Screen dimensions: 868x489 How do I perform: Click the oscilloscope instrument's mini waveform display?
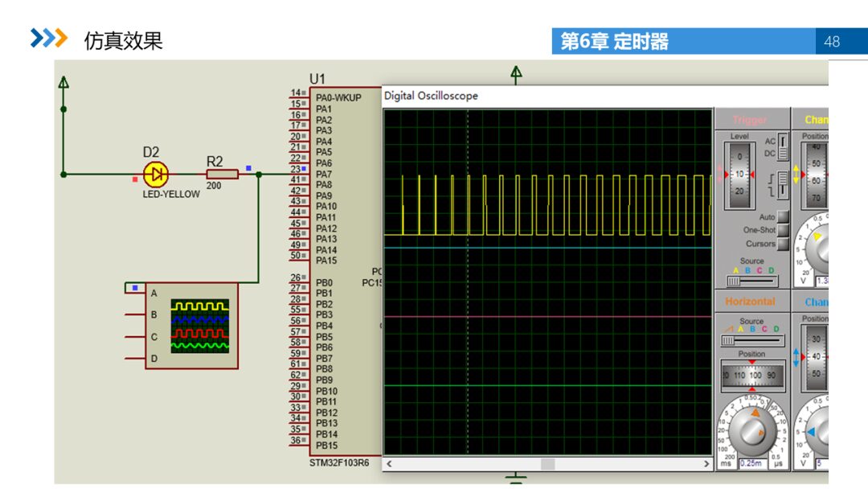tap(200, 327)
